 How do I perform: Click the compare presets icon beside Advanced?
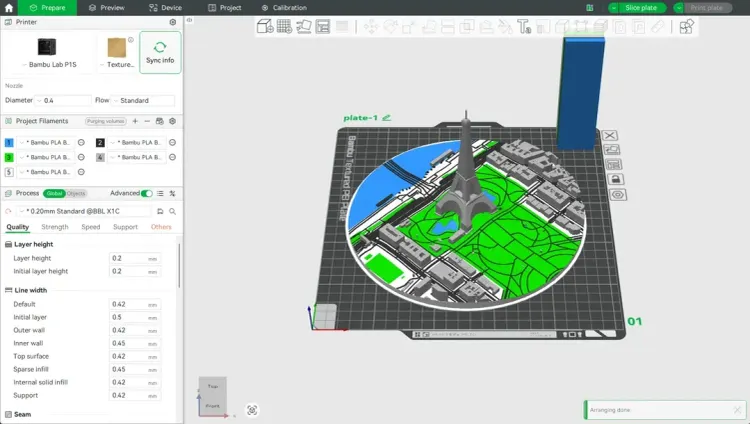[x=172, y=193]
